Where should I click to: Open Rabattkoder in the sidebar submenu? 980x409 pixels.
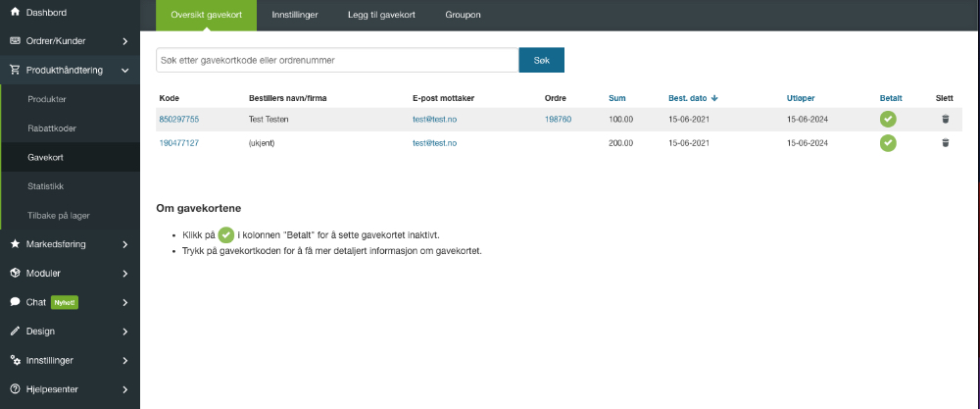52,128
